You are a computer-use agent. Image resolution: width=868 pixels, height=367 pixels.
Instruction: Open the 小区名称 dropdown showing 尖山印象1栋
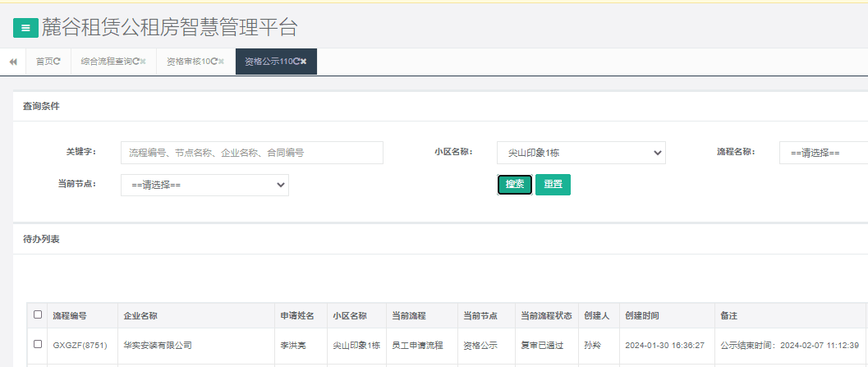coord(581,153)
